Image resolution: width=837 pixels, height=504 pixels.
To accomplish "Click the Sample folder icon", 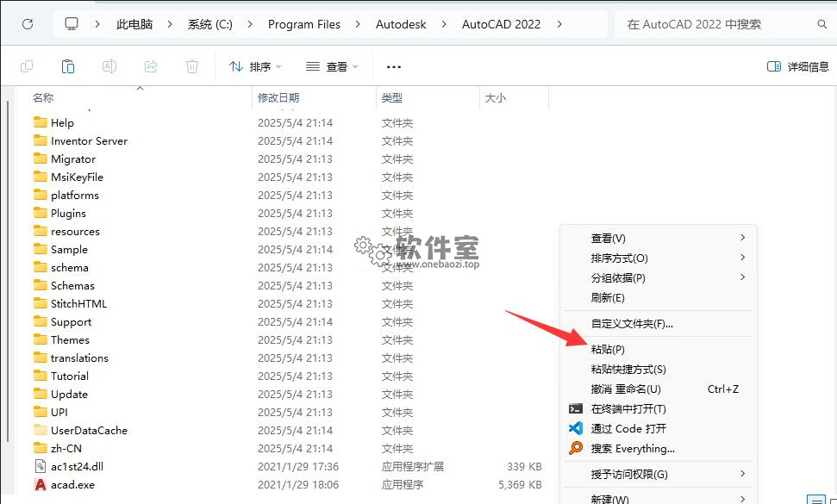I will pyautogui.click(x=40, y=249).
